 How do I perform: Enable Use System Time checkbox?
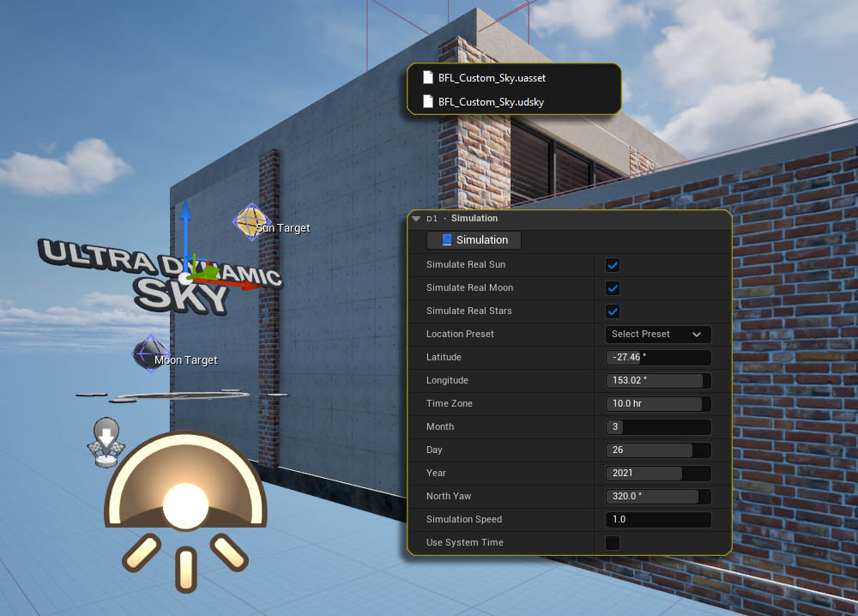click(x=613, y=543)
